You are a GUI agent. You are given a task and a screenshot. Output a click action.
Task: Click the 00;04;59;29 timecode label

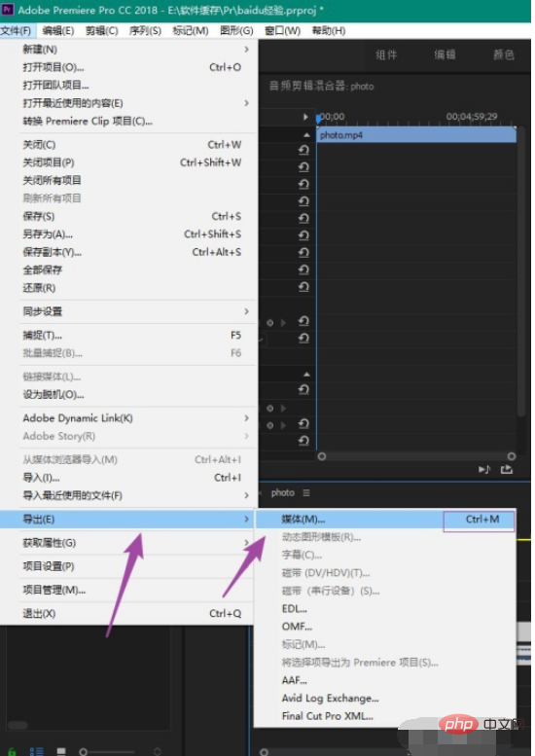coord(472,117)
